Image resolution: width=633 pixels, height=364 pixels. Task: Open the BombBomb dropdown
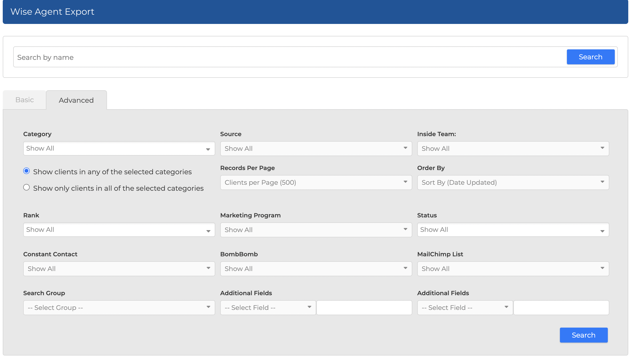[x=316, y=269]
